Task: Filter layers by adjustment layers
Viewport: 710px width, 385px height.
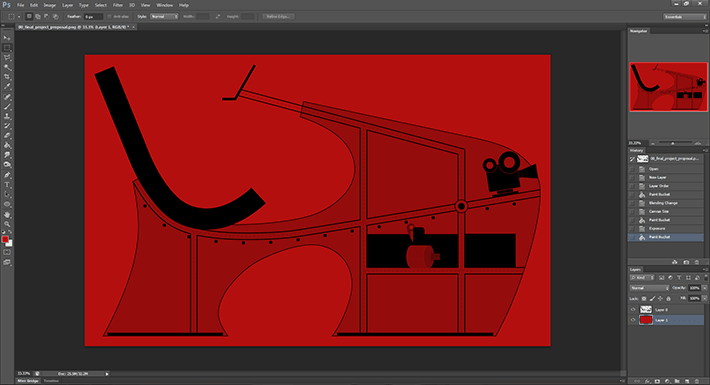Action: 670,278
